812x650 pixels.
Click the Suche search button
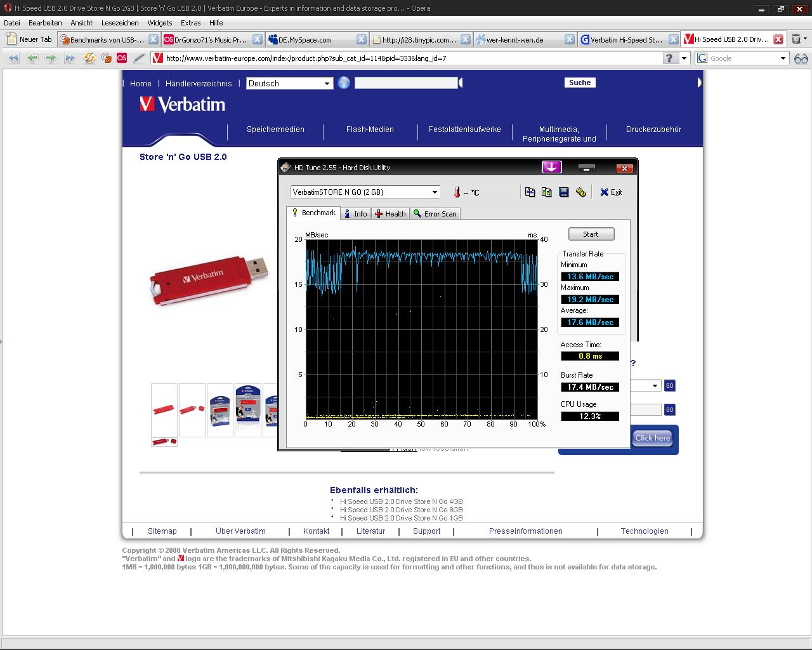coord(580,83)
